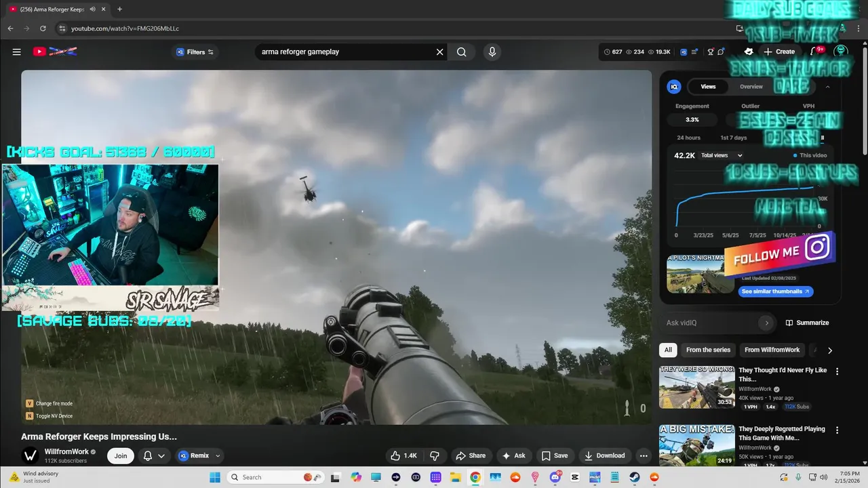
Task: Open WillfromWork channel avatar
Action: [x=30, y=455]
